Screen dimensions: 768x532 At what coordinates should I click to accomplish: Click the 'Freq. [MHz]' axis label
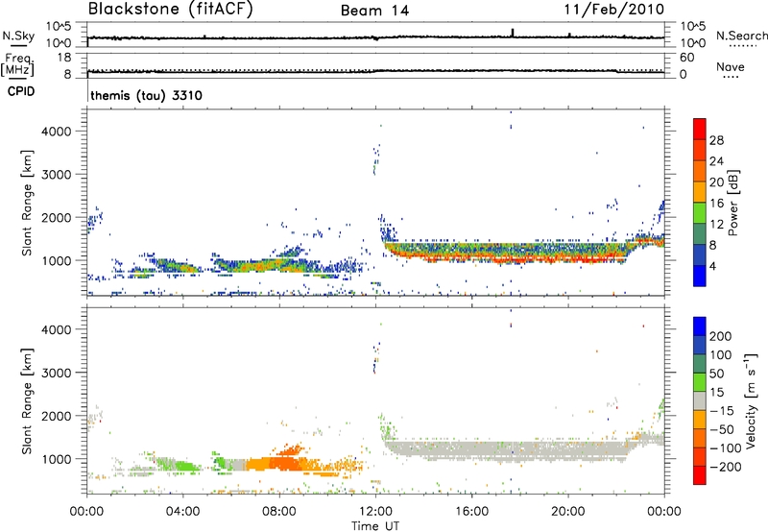tap(18, 64)
